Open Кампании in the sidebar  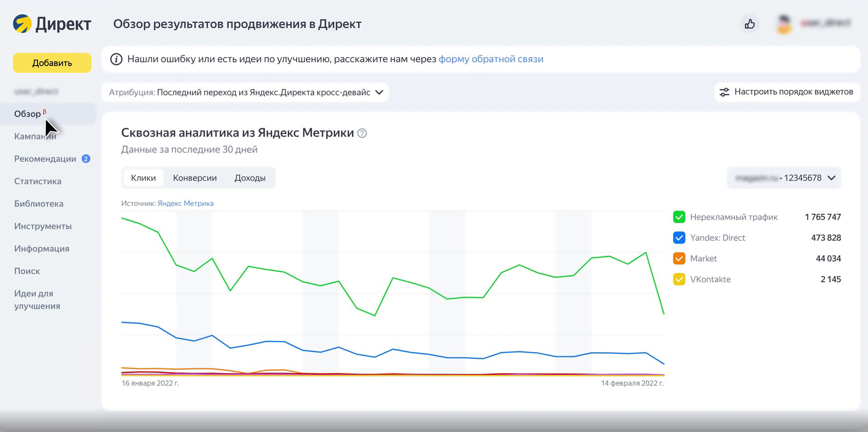point(35,137)
